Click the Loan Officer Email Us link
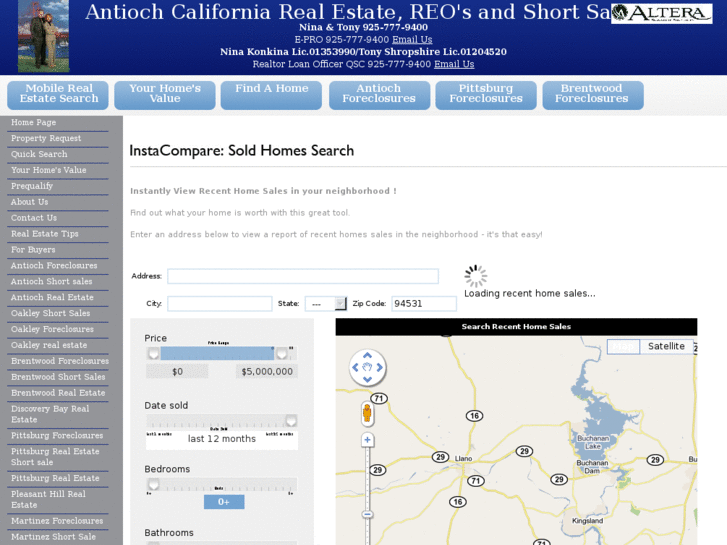This screenshot has width=727, height=545. [x=454, y=64]
